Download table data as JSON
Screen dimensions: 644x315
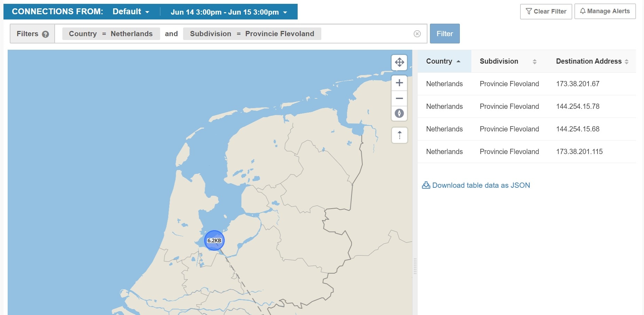pyautogui.click(x=476, y=185)
